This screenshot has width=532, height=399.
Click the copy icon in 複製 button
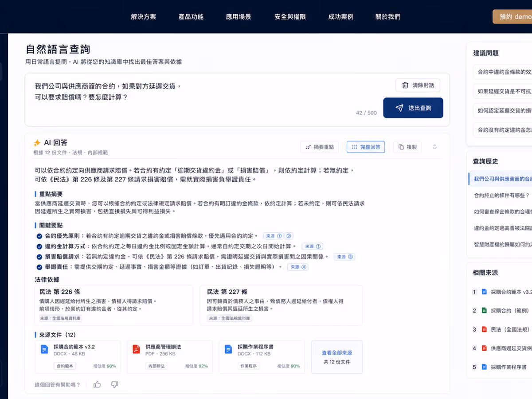pyautogui.click(x=401, y=147)
